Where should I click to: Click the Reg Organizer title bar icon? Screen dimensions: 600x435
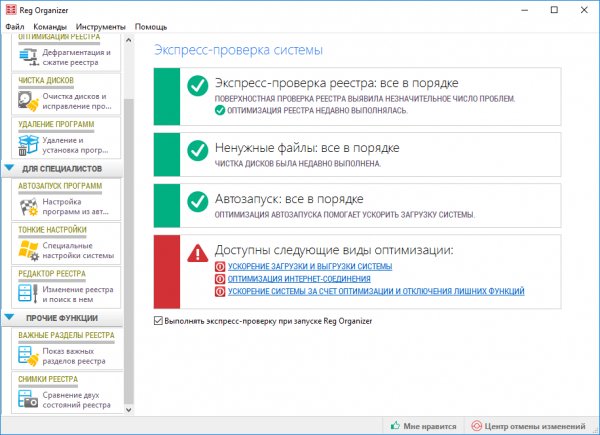pos(11,10)
